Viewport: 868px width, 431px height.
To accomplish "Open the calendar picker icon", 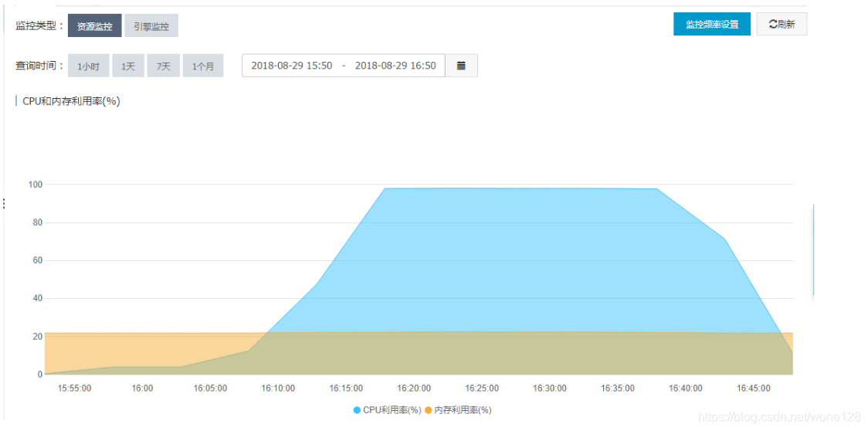I will tap(461, 66).
